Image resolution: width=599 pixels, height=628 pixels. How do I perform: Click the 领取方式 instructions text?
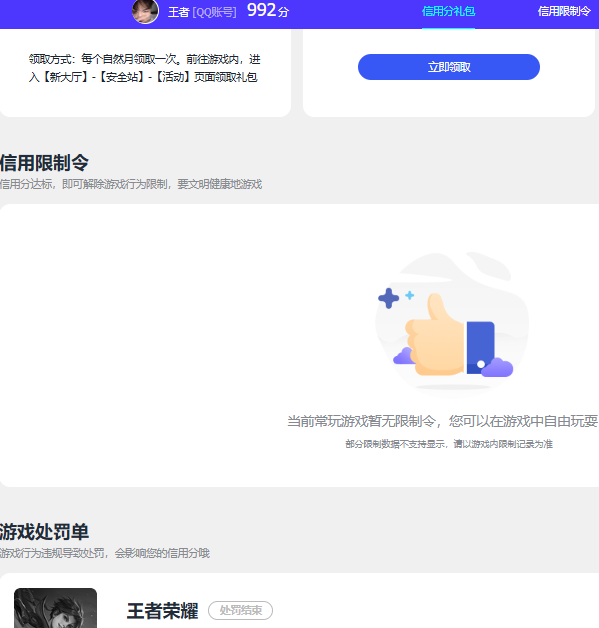[x=145, y=68]
